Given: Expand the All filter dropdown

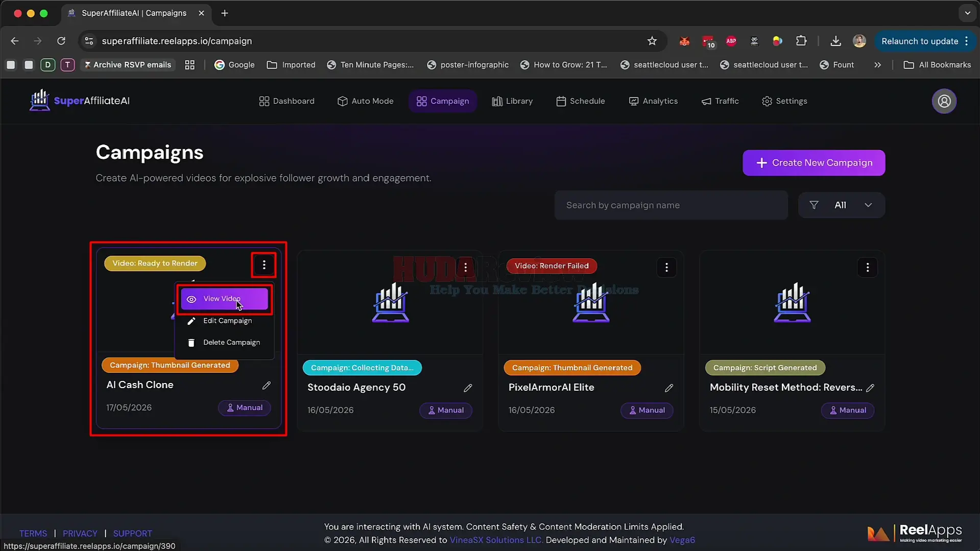Looking at the screenshot, I should pyautogui.click(x=842, y=205).
